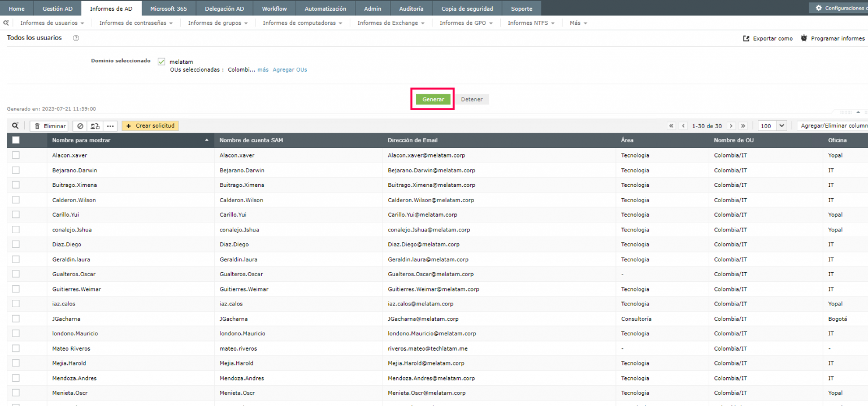868x406 pixels.
Task: Open the help icon beside Todos los usuarios
Action: point(76,38)
